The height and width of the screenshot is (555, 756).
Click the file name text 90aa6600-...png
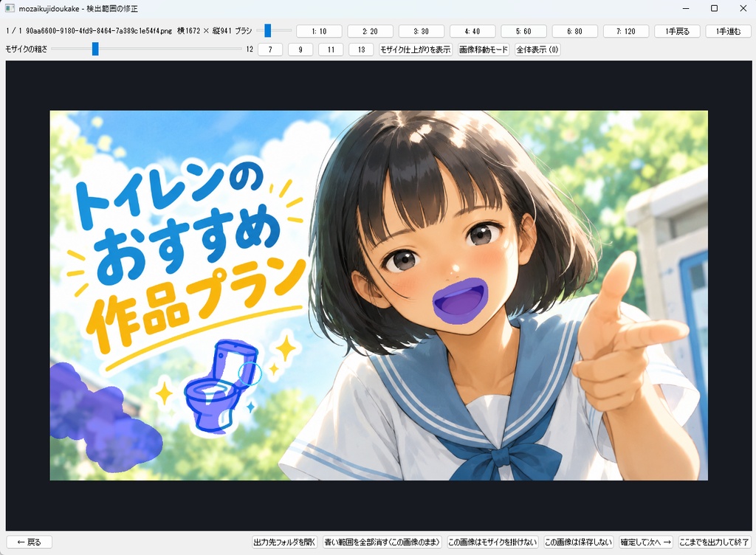[99, 31]
